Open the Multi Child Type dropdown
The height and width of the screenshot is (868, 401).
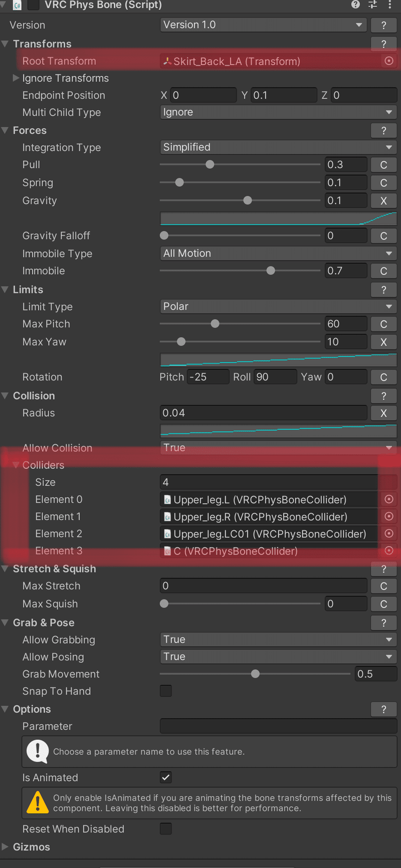[278, 112]
